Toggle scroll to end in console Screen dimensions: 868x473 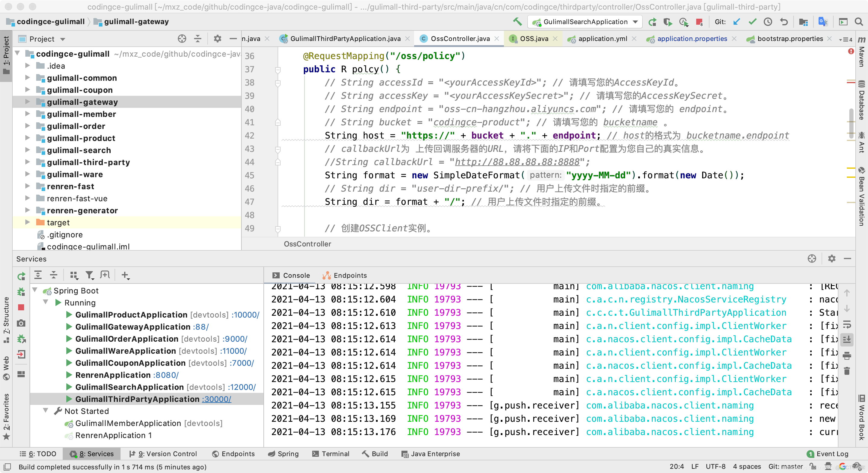(847, 340)
